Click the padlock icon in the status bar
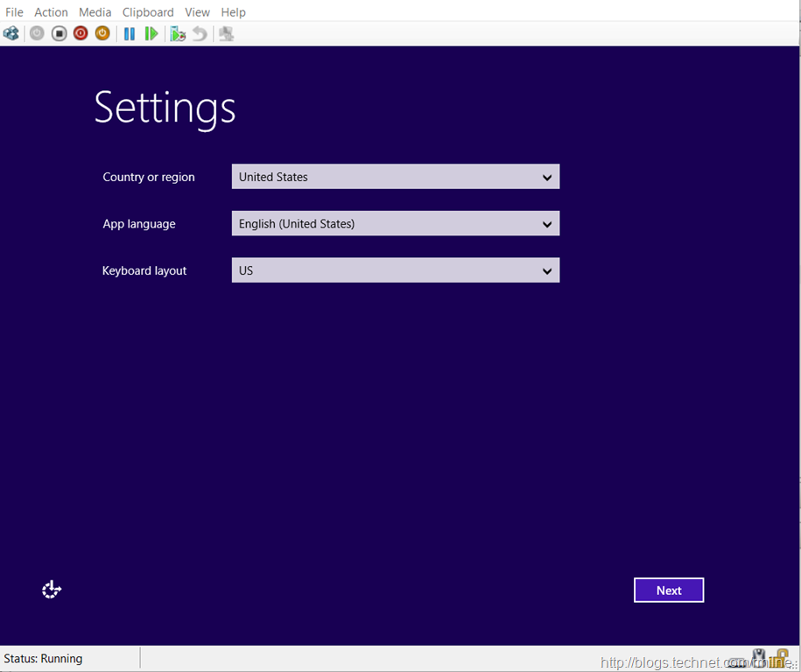The image size is (801, 672). 780,658
